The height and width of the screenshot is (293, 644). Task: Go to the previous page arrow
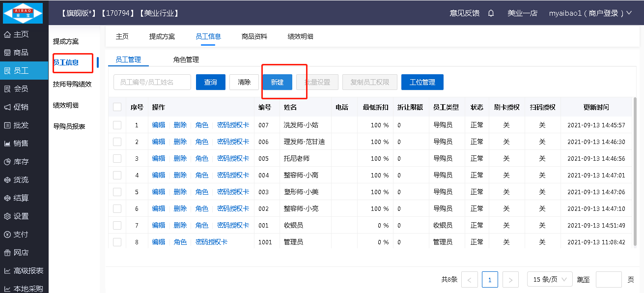[469, 280]
